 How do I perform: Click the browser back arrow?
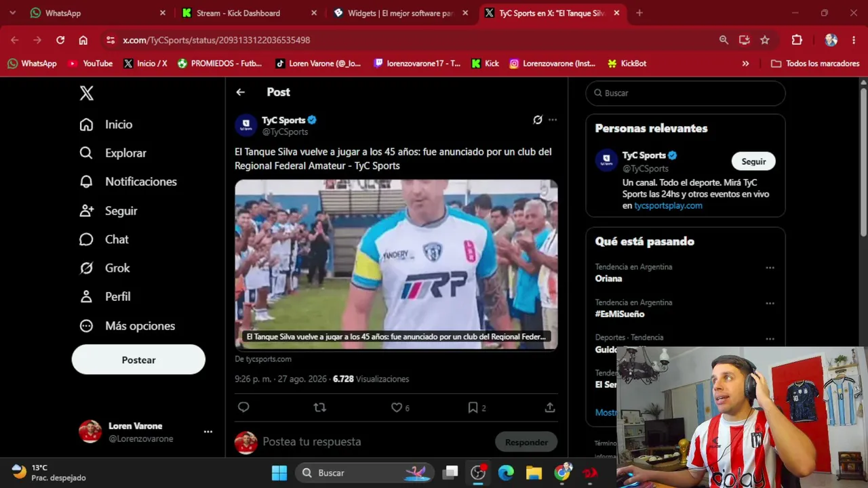coord(15,40)
